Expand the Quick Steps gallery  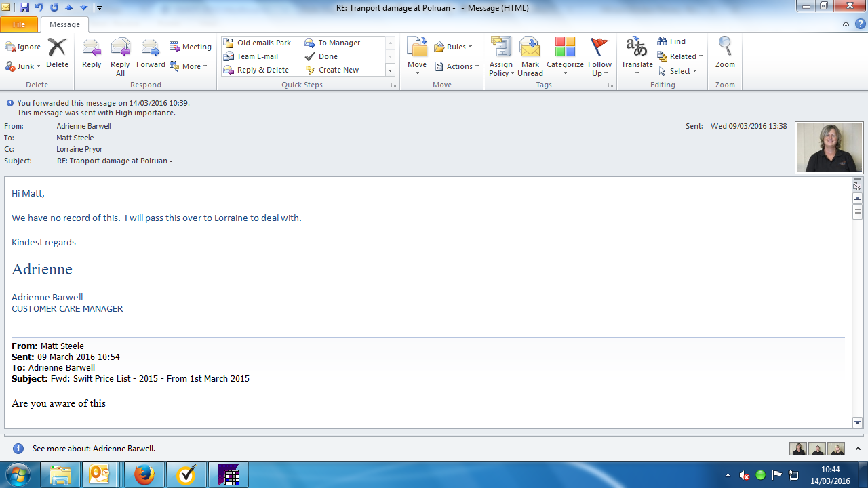pyautogui.click(x=390, y=70)
